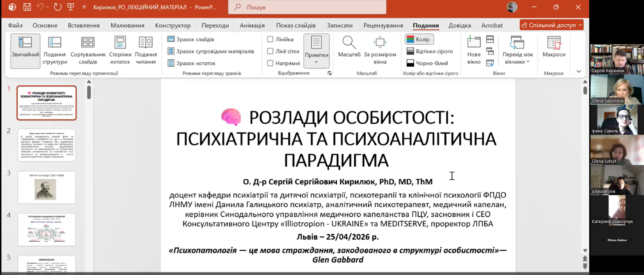Open the Вставлення ribbon tab

84,25
